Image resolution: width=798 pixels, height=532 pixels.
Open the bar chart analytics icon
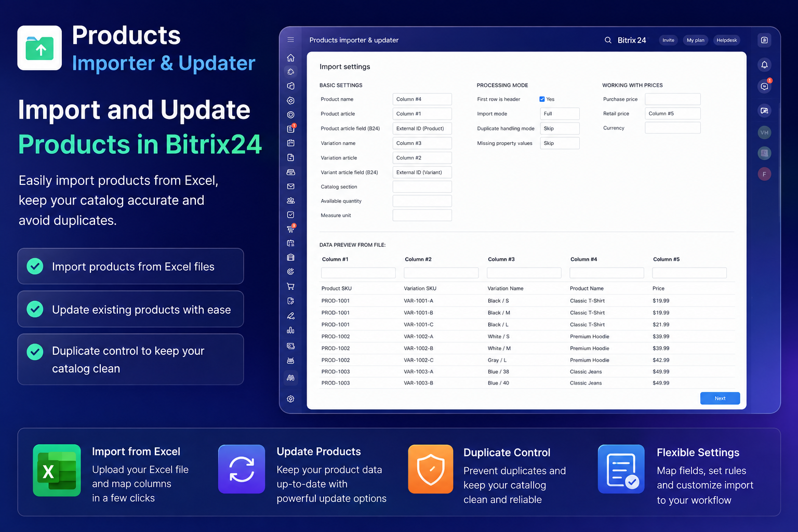290,330
